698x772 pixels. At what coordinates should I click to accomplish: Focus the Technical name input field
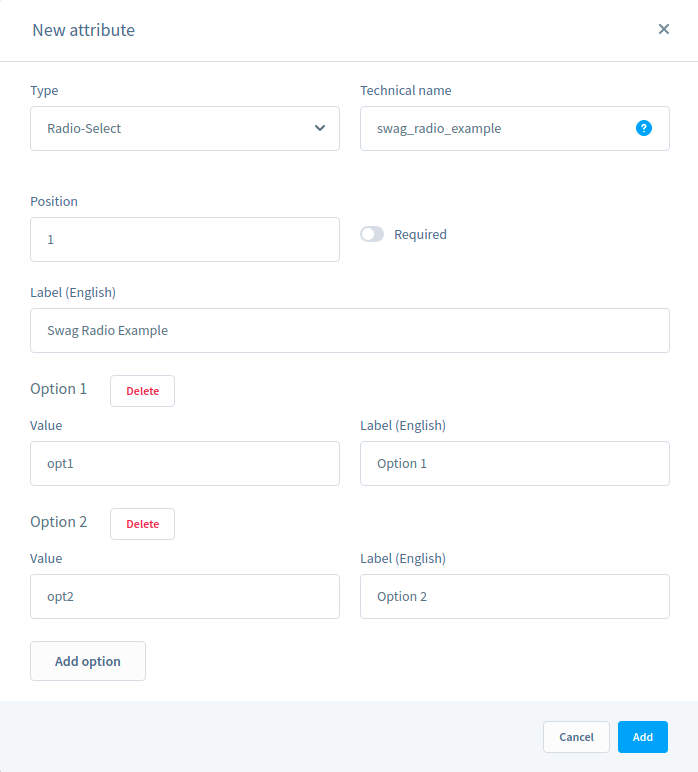click(x=495, y=128)
